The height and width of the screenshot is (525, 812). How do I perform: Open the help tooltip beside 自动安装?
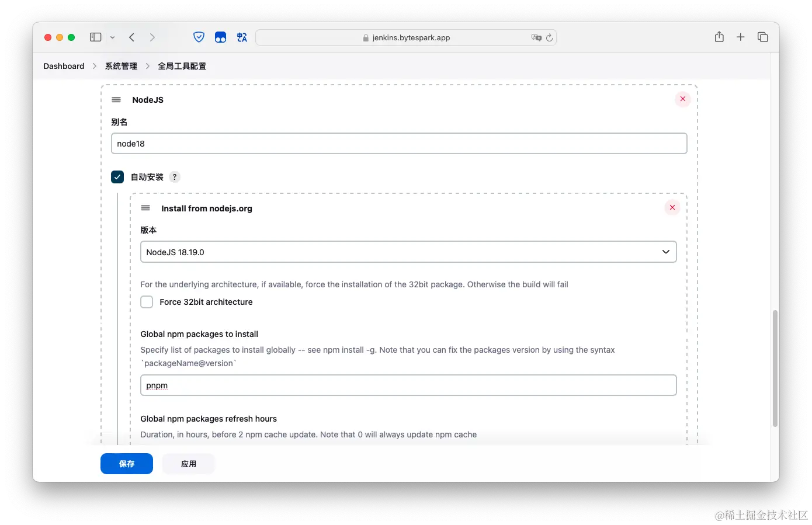tap(174, 176)
